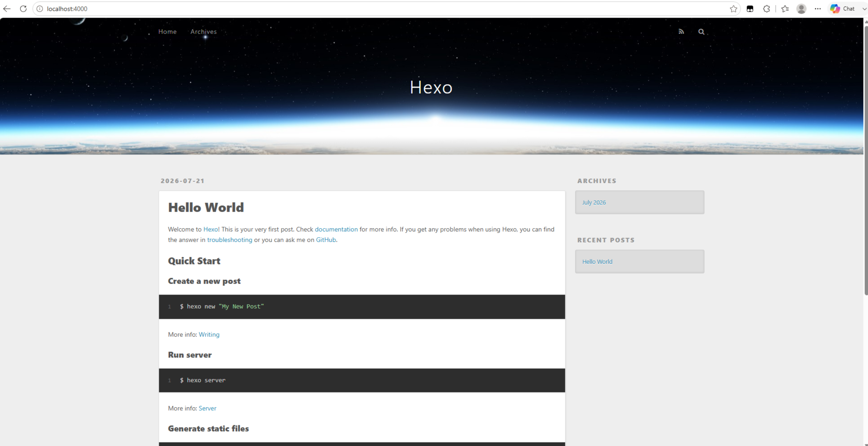Open the Writing more info link

[209, 334]
